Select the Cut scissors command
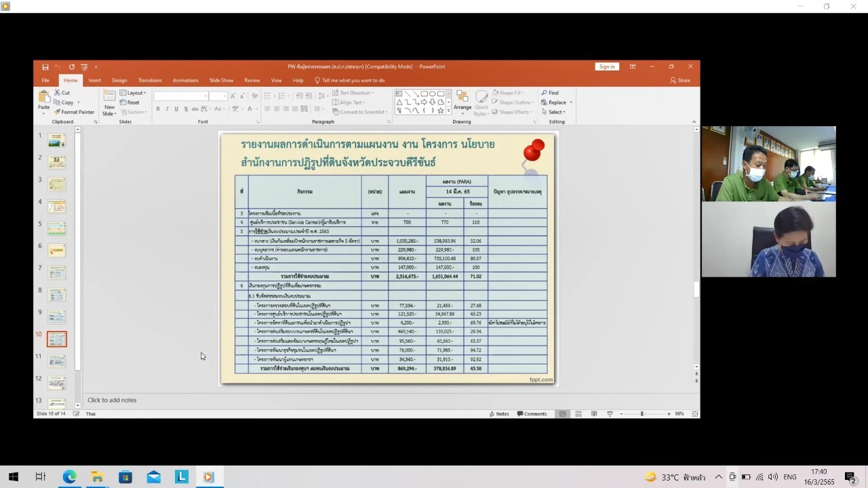The image size is (868, 488). tap(62, 93)
